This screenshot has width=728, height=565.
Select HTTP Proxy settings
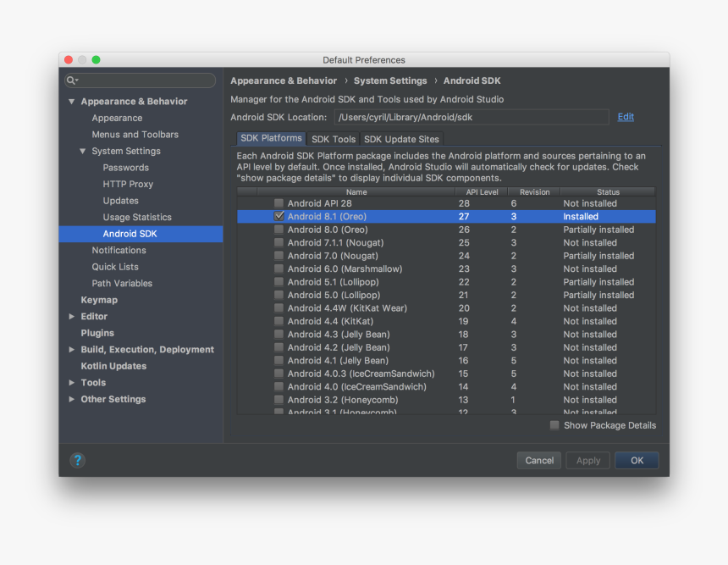point(128,184)
